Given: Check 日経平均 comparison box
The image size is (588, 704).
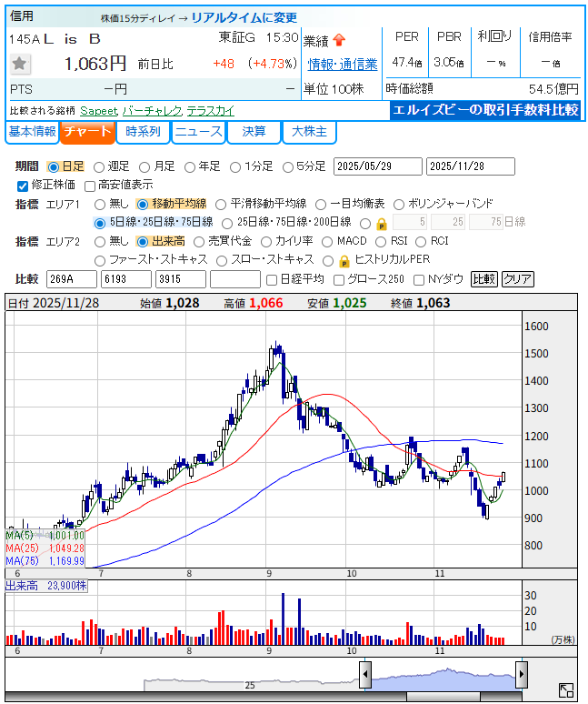Looking at the screenshot, I should tap(272, 280).
